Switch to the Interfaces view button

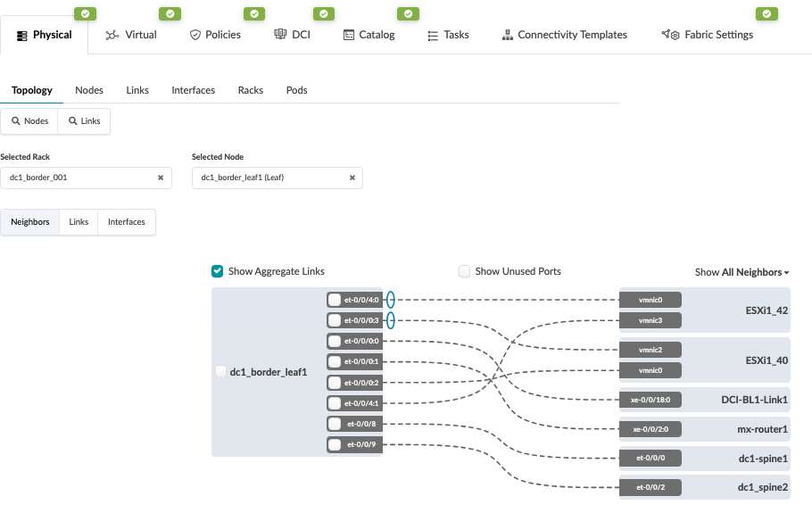coord(126,222)
